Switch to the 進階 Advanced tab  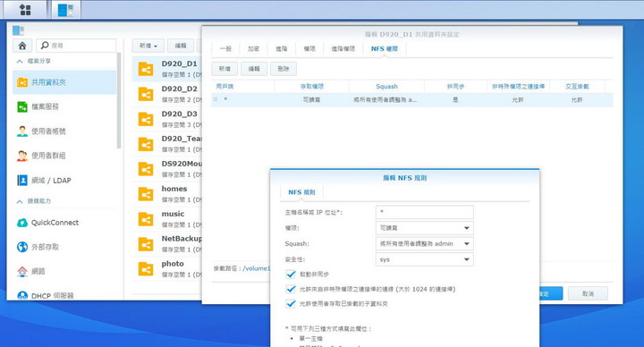[x=282, y=48]
